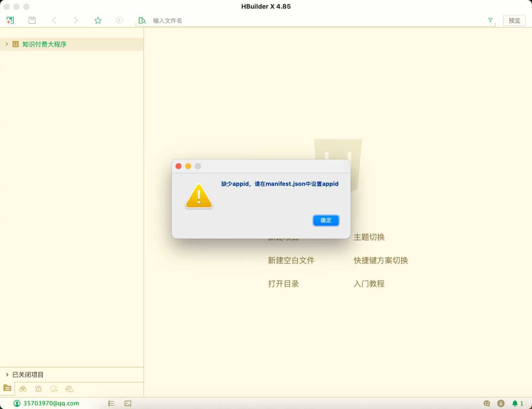Toggle the terminal icon in the status bar

click(x=128, y=403)
